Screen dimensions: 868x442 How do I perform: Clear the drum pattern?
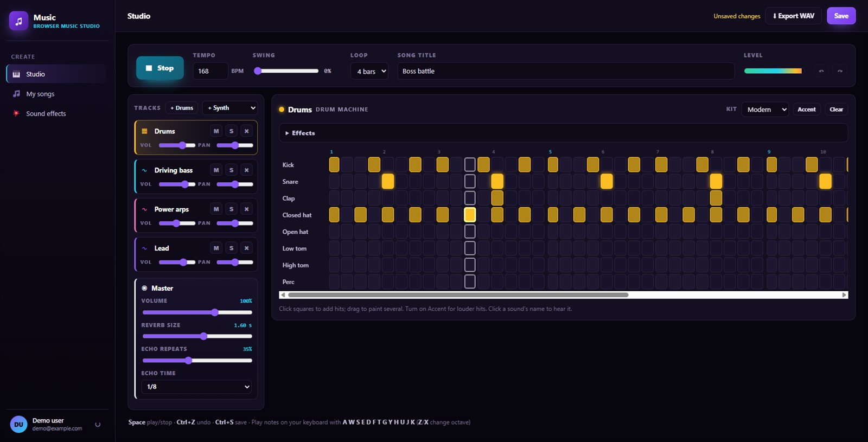(x=837, y=110)
